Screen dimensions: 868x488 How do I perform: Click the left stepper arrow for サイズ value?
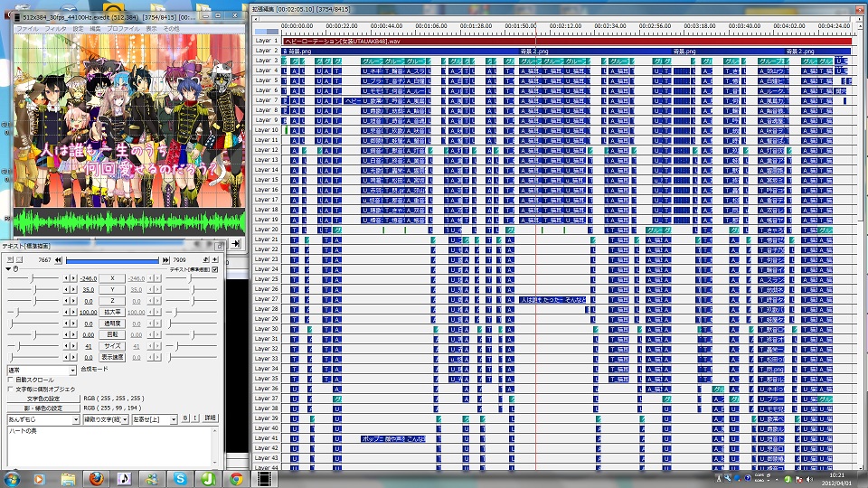click(67, 346)
